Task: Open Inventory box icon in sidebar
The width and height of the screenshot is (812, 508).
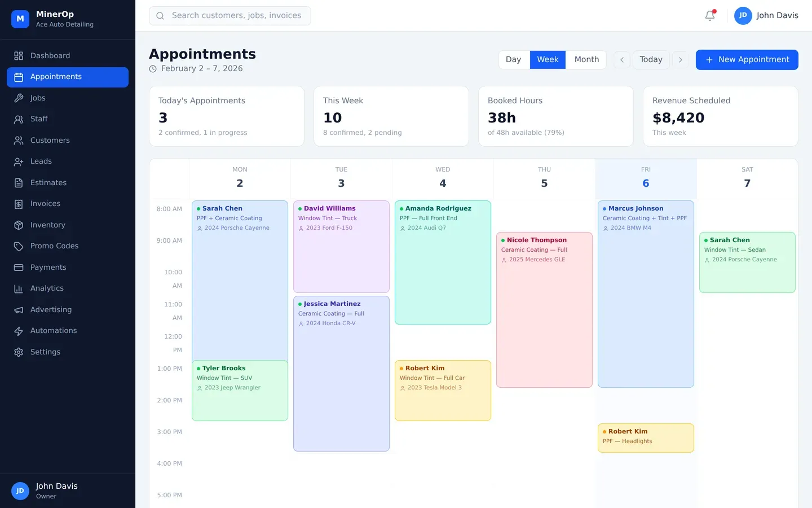Action: [19, 225]
